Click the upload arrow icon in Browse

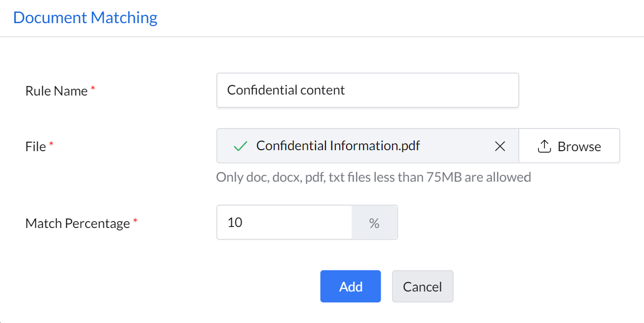pos(544,146)
